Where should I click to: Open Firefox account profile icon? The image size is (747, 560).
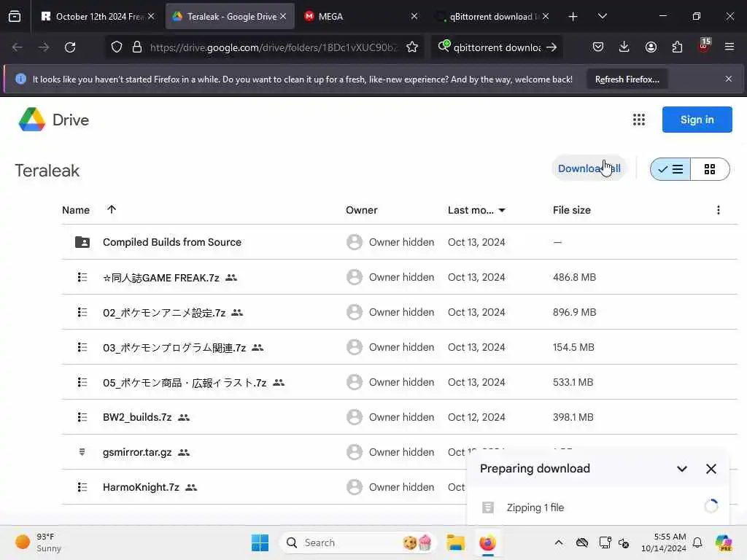(x=651, y=47)
